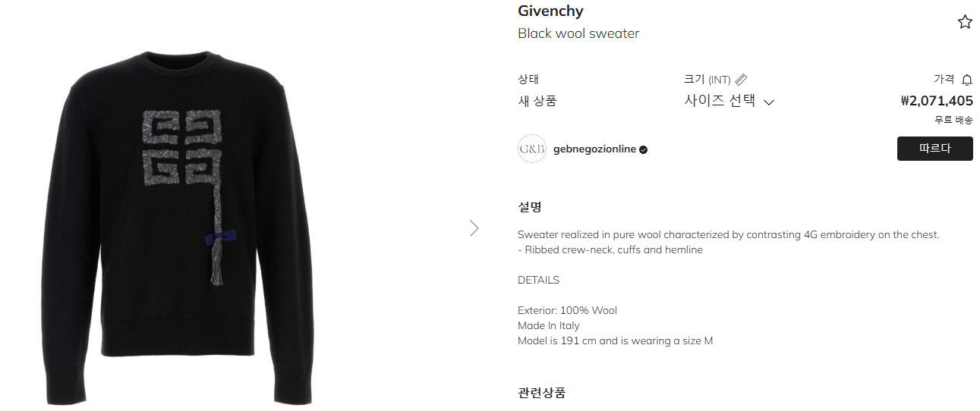The height and width of the screenshot is (411, 980).
Task: Select the 관련상품 section heading
Action: pyautogui.click(x=541, y=393)
